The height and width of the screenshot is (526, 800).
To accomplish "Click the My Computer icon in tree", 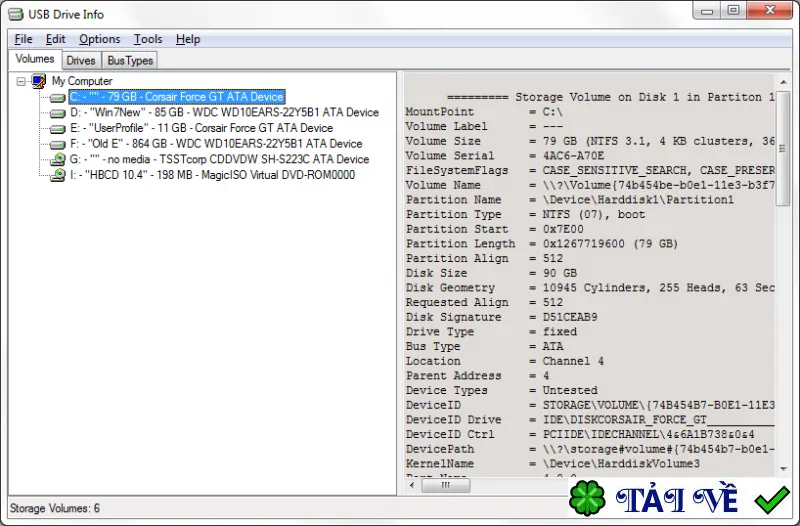I will click(39, 81).
